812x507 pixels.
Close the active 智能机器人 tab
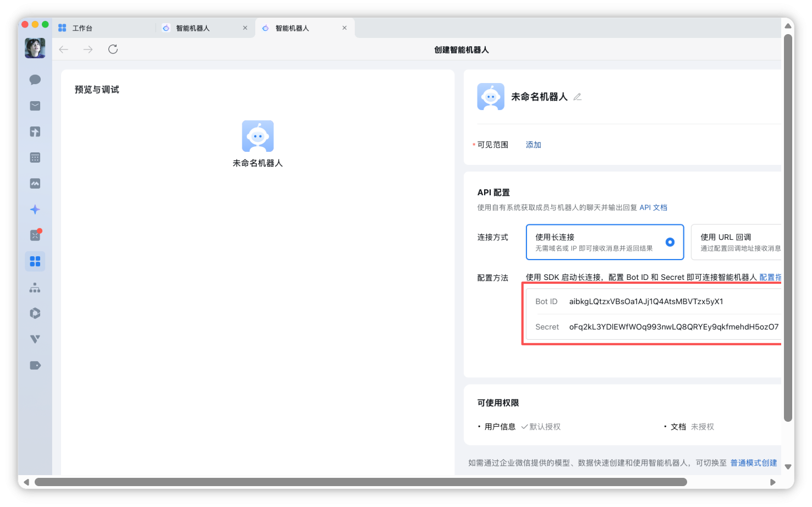coord(344,28)
